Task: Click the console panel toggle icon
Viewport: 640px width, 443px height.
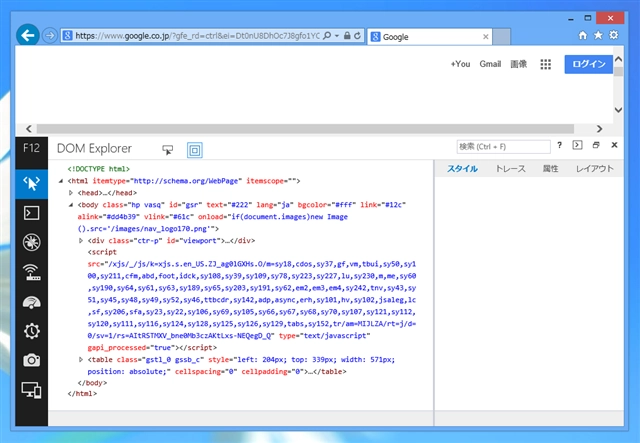Action: (x=577, y=145)
